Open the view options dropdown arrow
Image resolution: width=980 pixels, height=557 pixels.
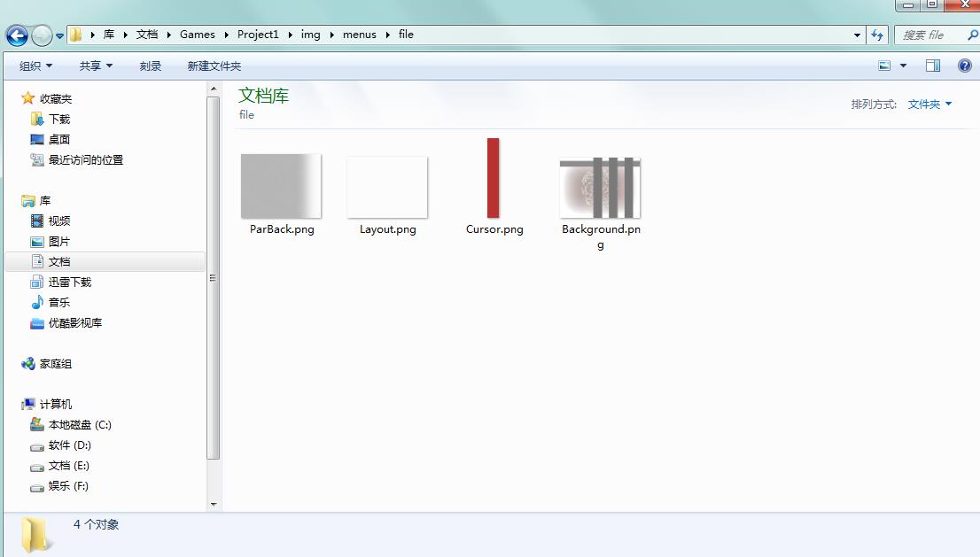tap(903, 66)
